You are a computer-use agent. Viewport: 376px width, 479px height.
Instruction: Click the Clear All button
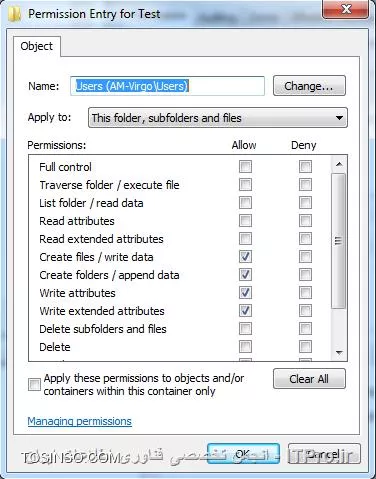coord(309,379)
